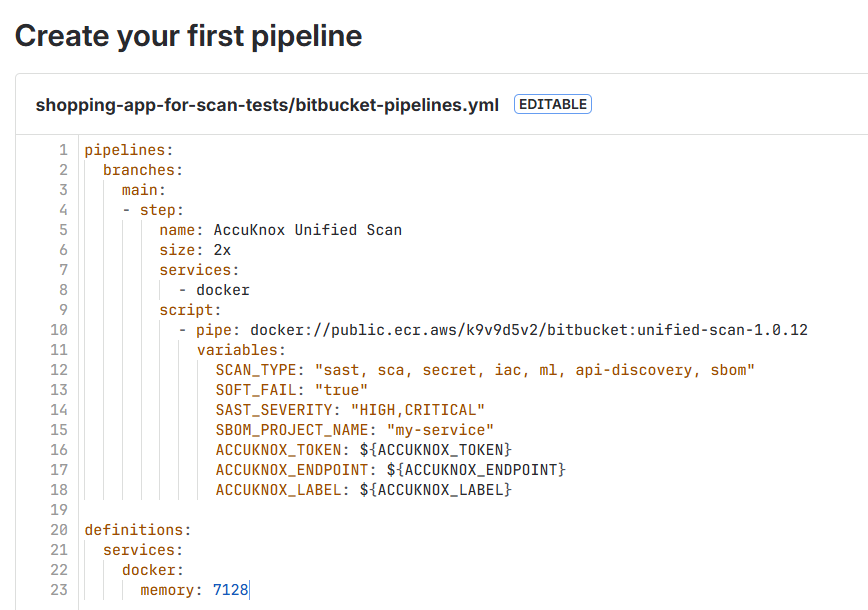Click SAST_SEVERITY "HIGH,CRITICAL" value
868x610 pixels.
pos(417,410)
